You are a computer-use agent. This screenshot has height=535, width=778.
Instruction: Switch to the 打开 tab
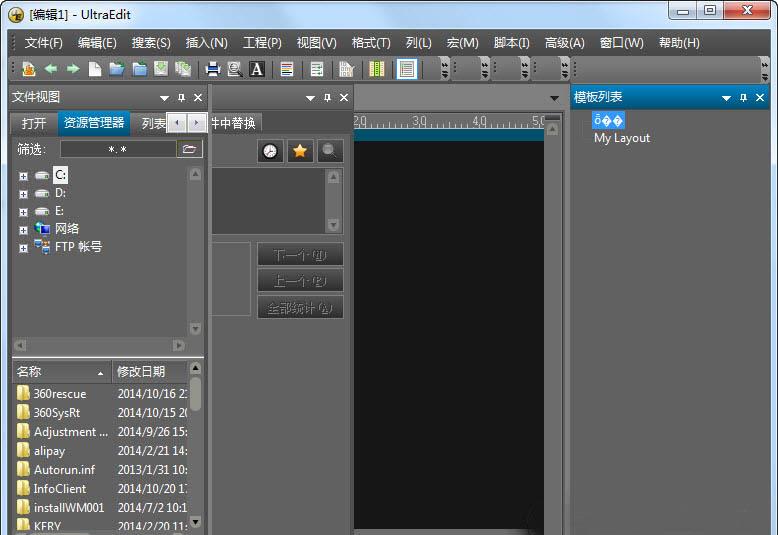pos(34,123)
